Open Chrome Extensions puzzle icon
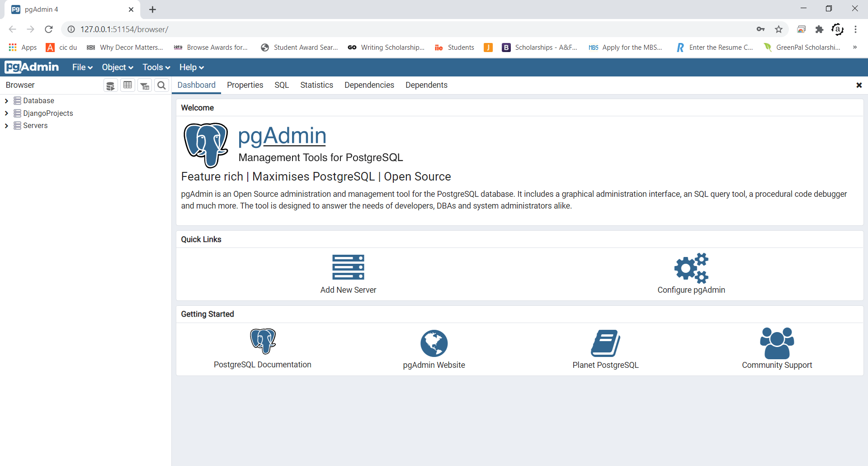 (x=819, y=29)
